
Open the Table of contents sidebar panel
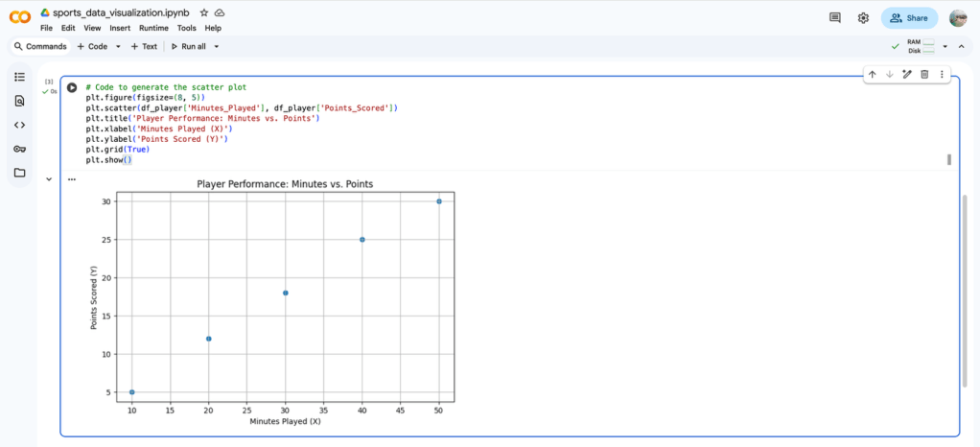(19, 76)
